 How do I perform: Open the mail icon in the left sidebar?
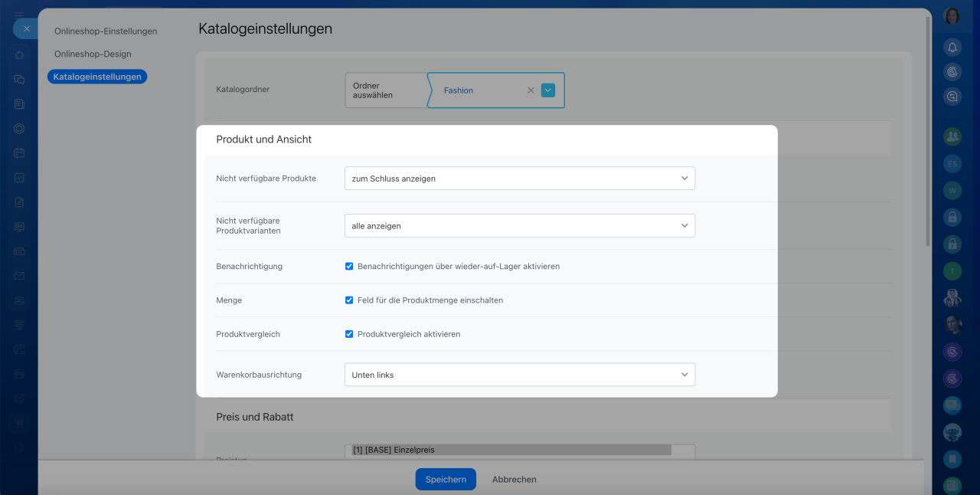[19, 276]
